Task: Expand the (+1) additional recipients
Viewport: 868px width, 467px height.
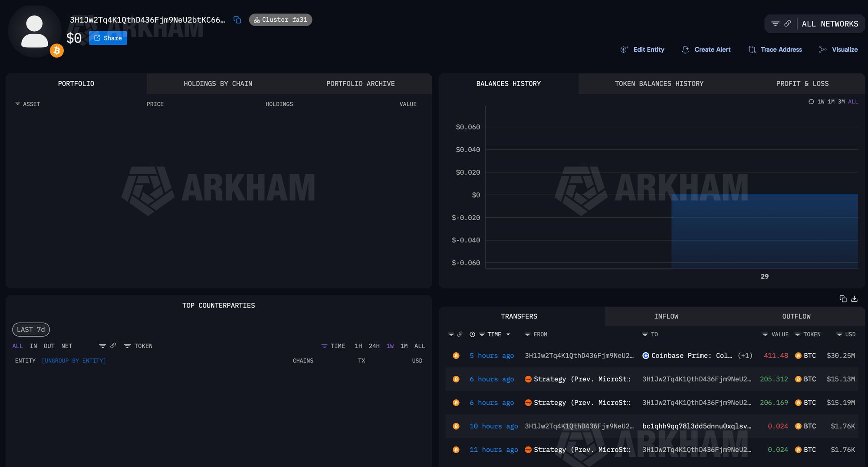Action: coord(745,355)
